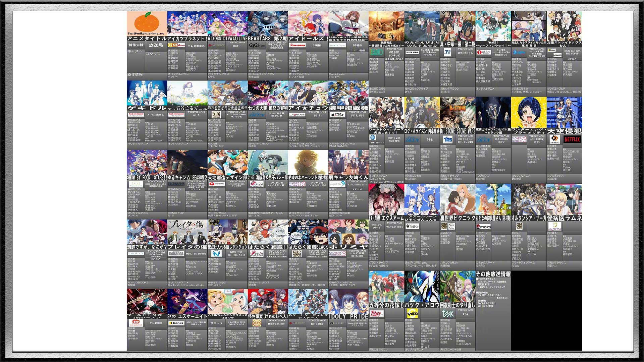
Task: Click the BN Pictures logo under アイカツプラネット!
Action: click(176, 45)
